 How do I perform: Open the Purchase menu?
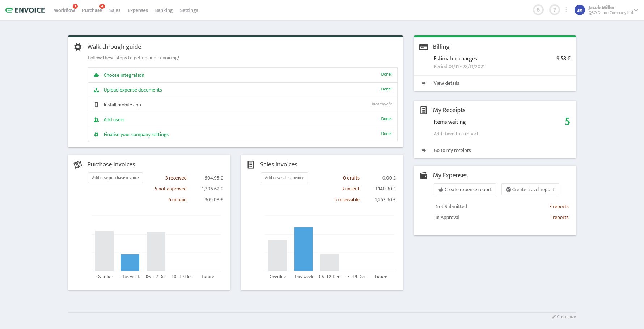tap(92, 10)
